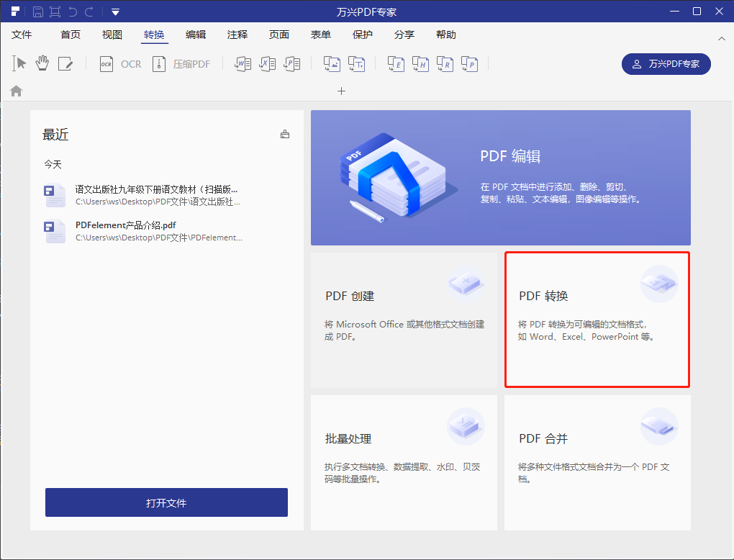Open a new tab with the plus button
Viewport: 734px width, 560px height.
[x=341, y=91]
